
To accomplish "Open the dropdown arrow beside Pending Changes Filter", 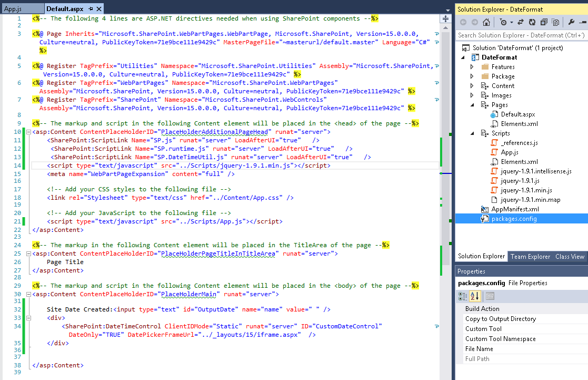I will click(x=512, y=23).
